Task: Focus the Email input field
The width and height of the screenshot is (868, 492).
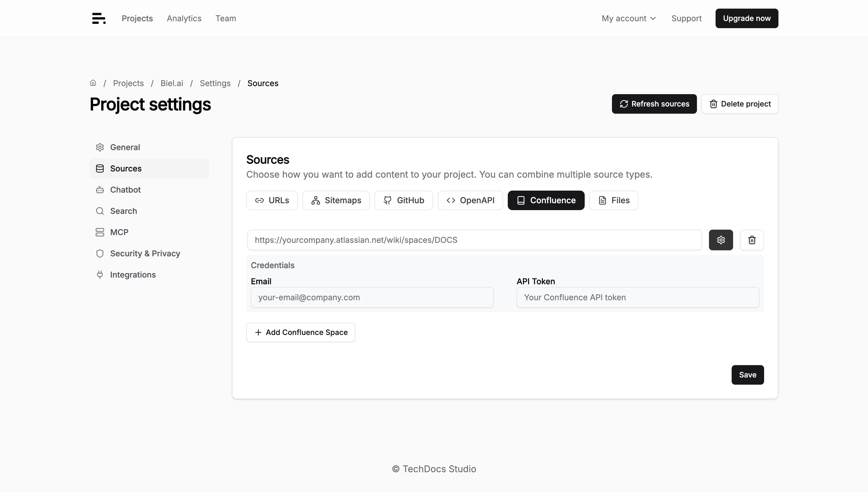Action: (372, 297)
